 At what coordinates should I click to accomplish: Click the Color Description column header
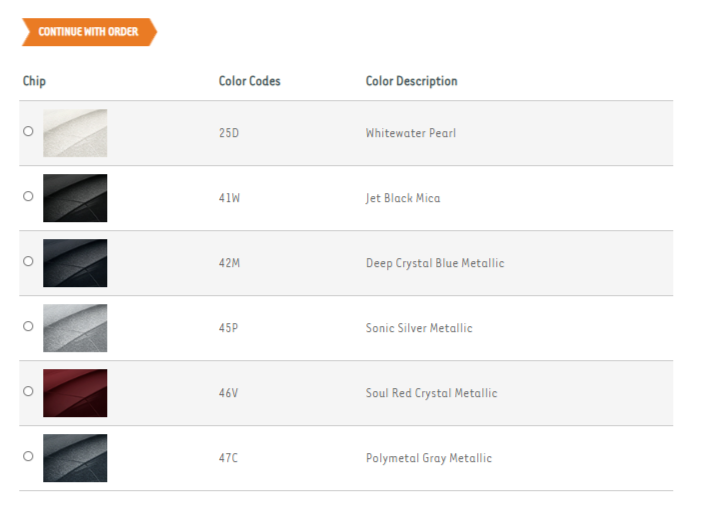coord(412,81)
